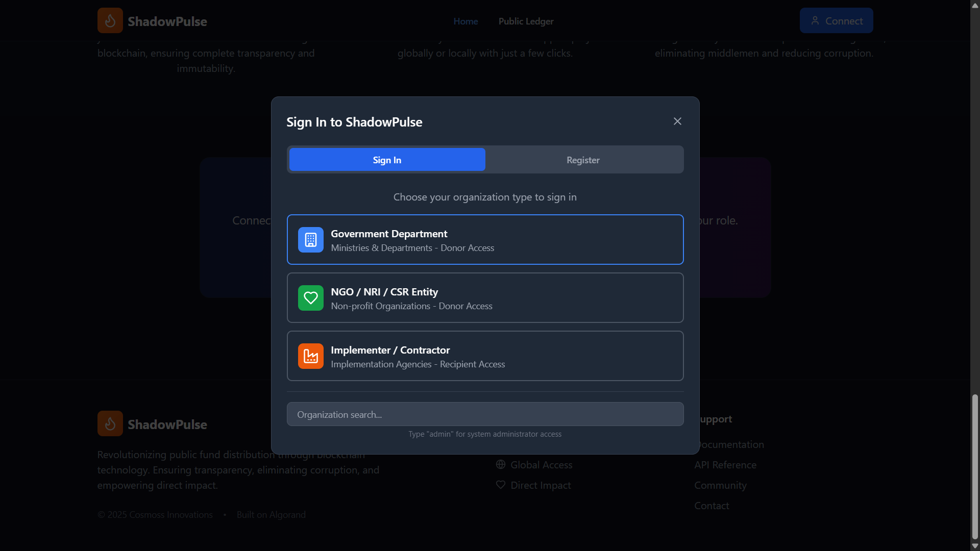Select the Government Department option

coord(485,240)
